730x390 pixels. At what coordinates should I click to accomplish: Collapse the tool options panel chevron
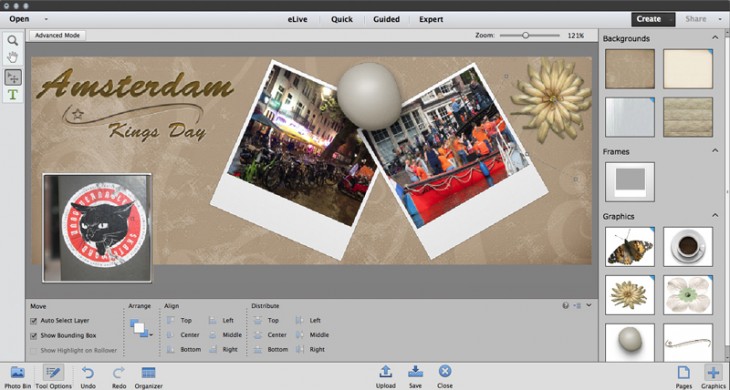click(x=589, y=306)
